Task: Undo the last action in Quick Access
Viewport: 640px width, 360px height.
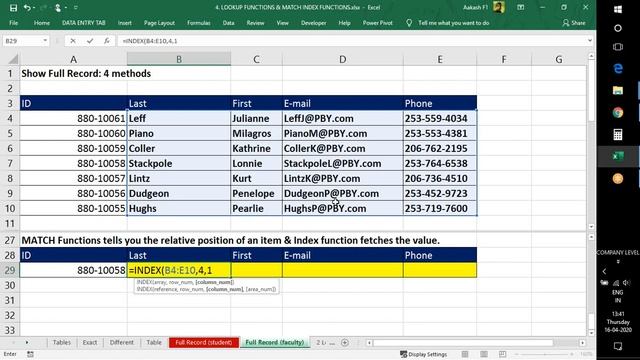Action: [27, 8]
